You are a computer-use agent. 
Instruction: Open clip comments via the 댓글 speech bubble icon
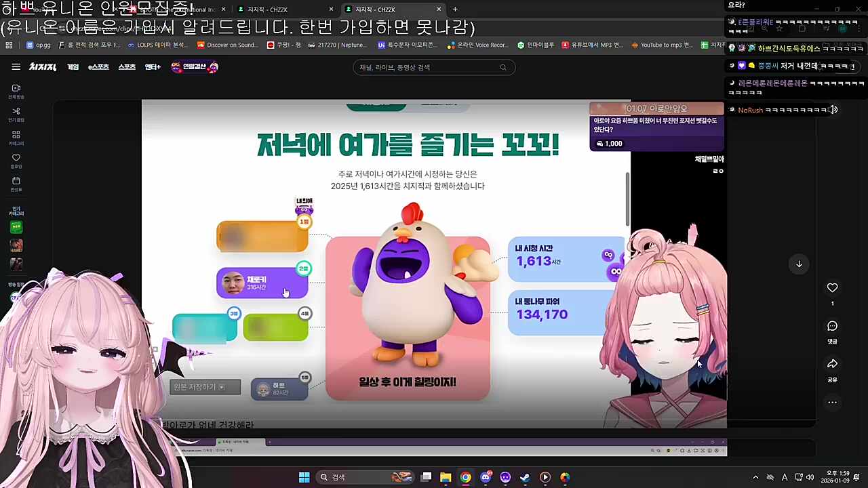point(832,326)
